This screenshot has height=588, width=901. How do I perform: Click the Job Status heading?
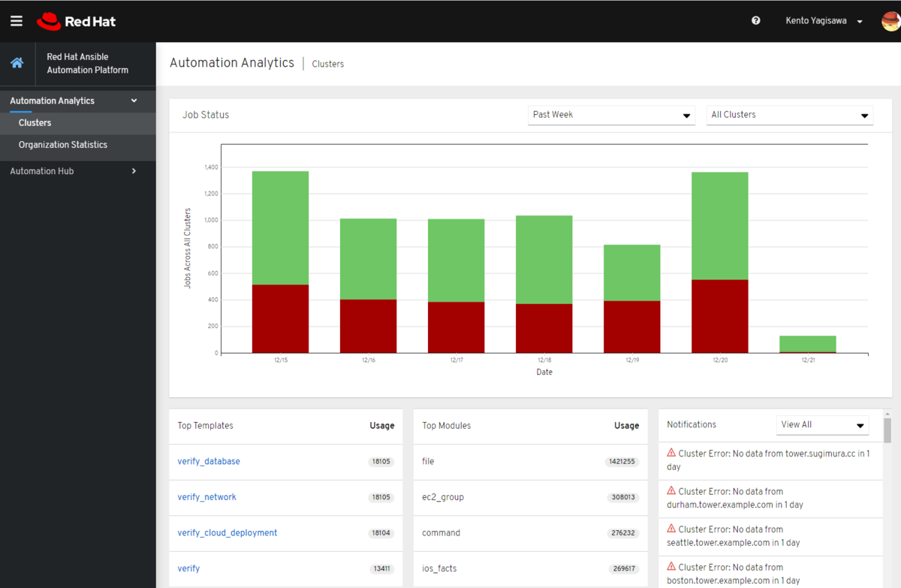(206, 115)
